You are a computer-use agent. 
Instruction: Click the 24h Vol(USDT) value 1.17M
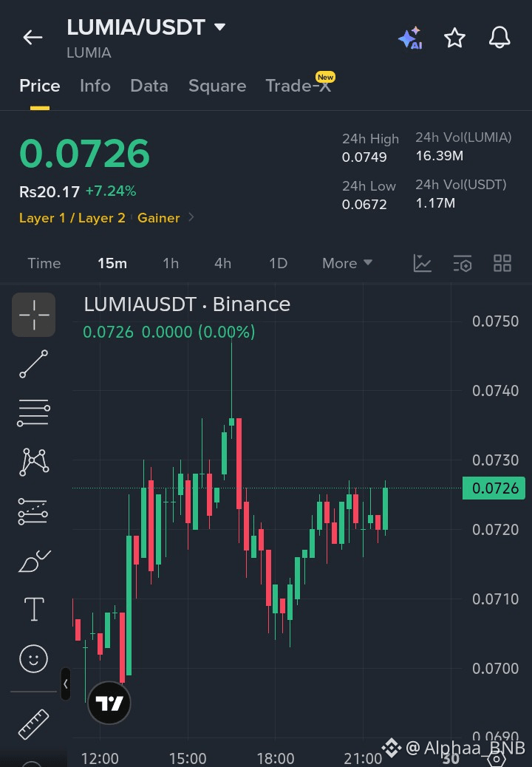pyautogui.click(x=435, y=203)
